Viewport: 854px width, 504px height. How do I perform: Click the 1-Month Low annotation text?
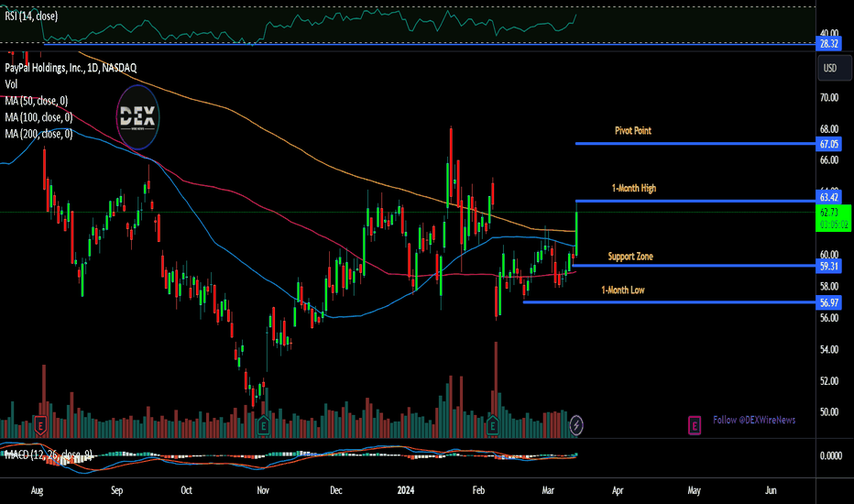(x=622, y=290)
